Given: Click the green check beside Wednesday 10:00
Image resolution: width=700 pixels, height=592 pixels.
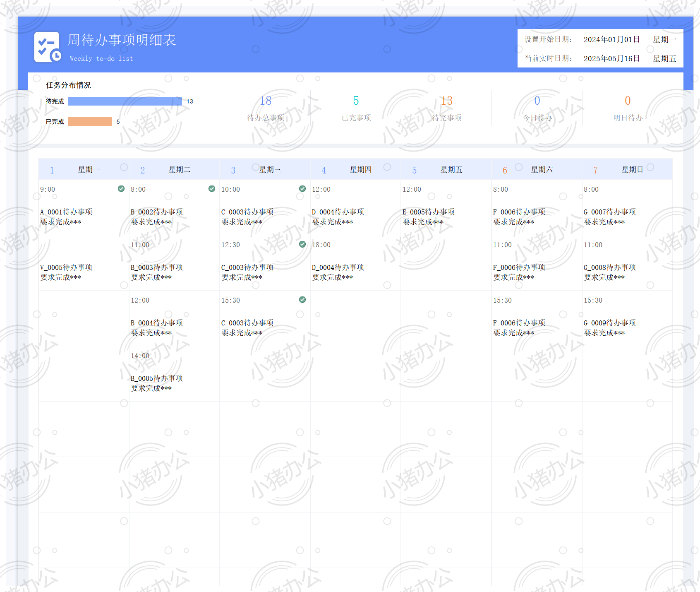Looking at the screenshot, I should pyautogui.click(x=302, y=189).
